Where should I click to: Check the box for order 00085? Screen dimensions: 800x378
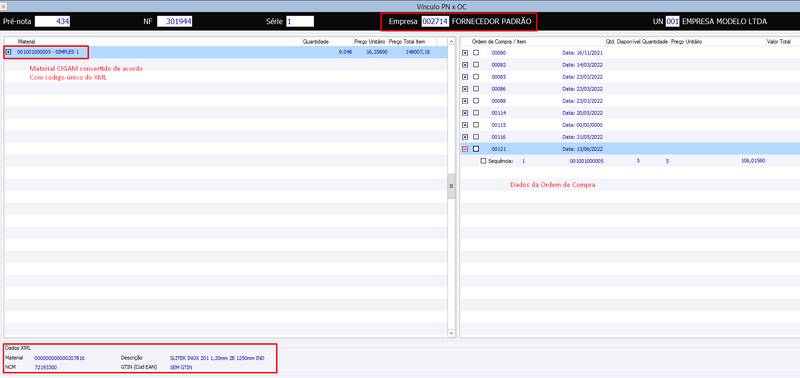click(476, 77)
